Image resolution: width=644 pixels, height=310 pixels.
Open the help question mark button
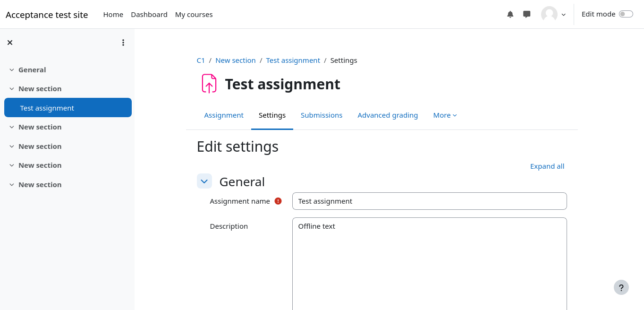pos(621,287)
